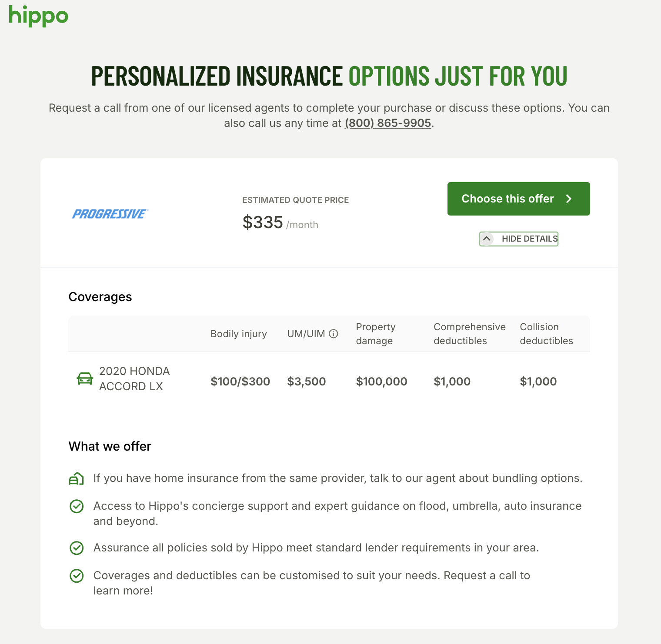Click the Collision deductibles column header
The width and height of the screenshot is (661, 644).
(546, 334)
